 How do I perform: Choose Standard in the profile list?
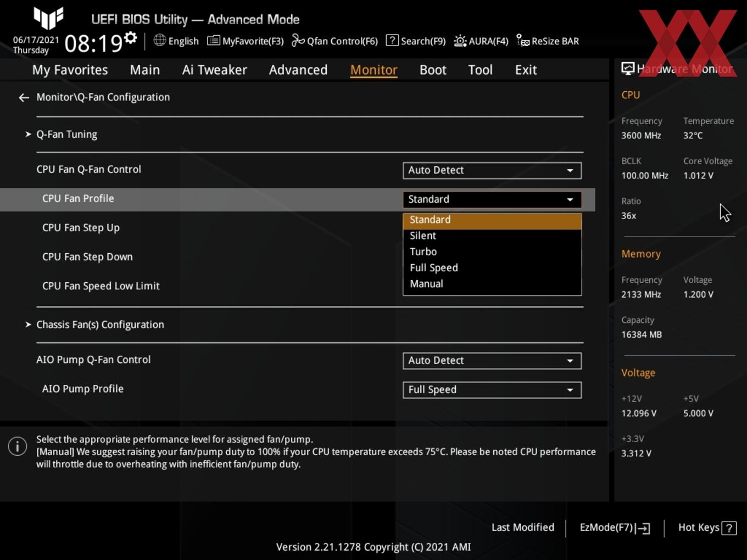(x=492, y=220)
